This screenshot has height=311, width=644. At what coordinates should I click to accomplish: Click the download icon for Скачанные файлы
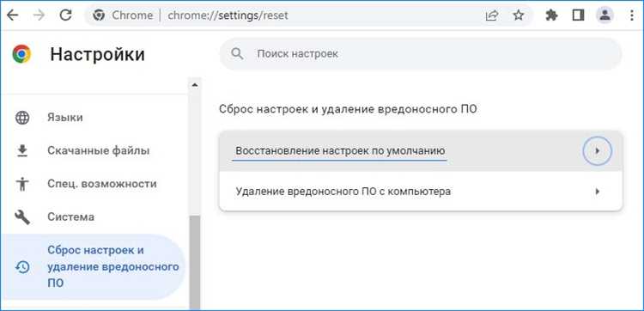[x=22, y=151]
